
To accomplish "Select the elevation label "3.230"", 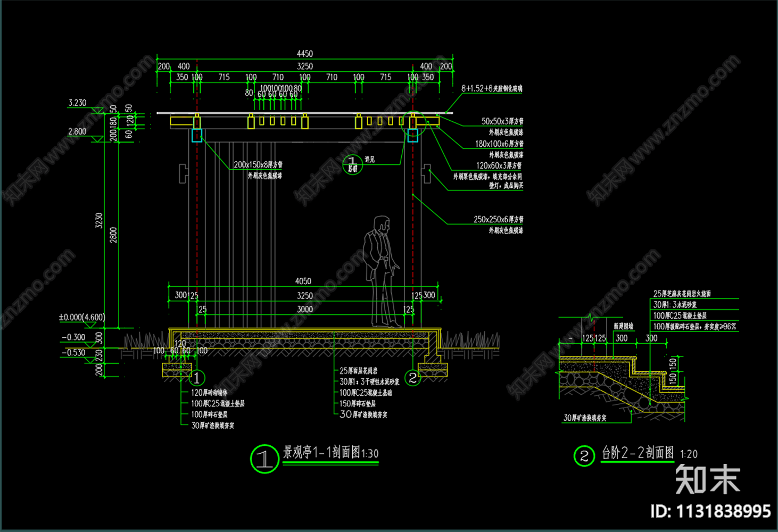I will click(77, 103).
